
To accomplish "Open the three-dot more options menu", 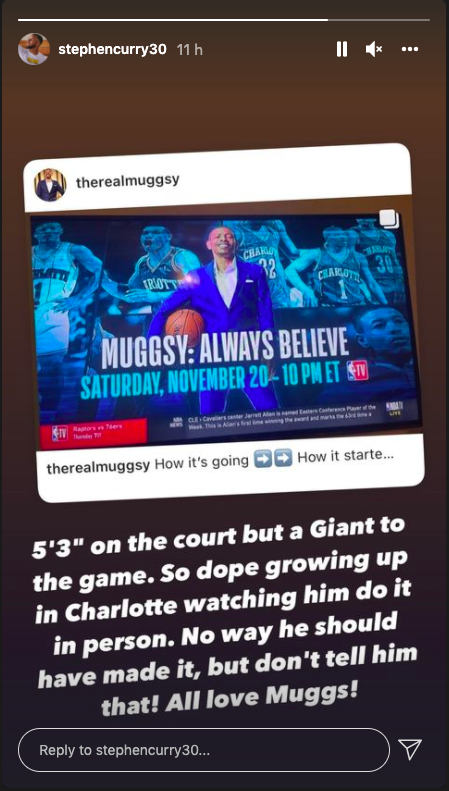I will pos(410,49).
